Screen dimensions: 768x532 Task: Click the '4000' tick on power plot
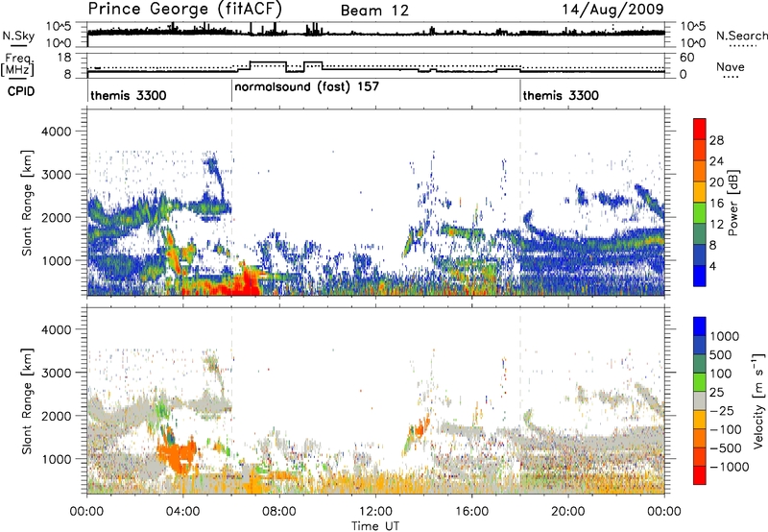coord(56,132)
